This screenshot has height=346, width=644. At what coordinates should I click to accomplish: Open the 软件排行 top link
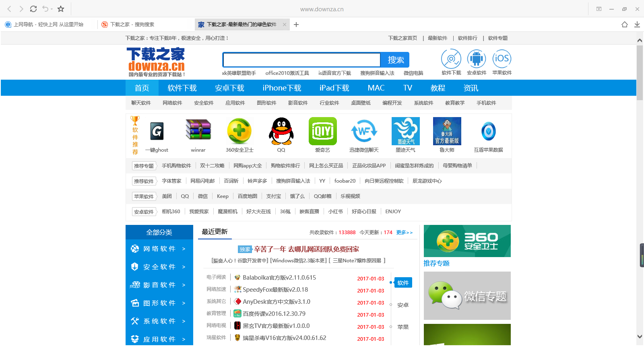(468, 38)
